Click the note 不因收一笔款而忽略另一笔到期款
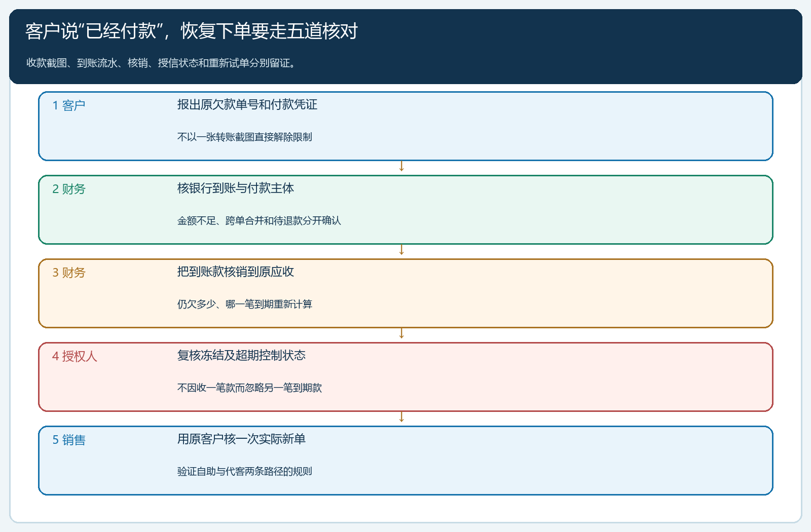The width and height of the screenshot is (811, 532). coord(249,388)
